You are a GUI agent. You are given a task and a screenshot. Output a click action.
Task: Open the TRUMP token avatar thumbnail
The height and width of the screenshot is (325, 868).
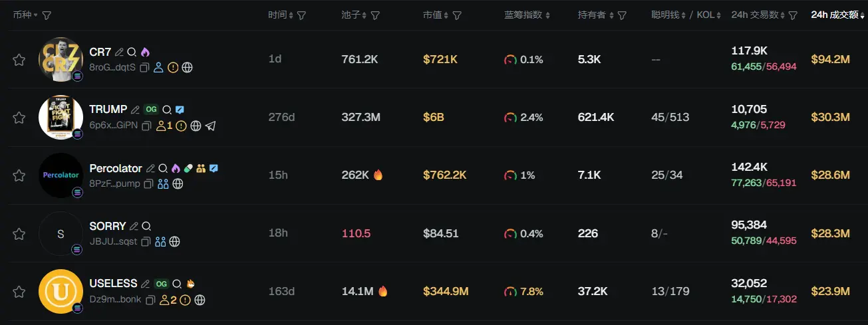(x=61, y=118)
